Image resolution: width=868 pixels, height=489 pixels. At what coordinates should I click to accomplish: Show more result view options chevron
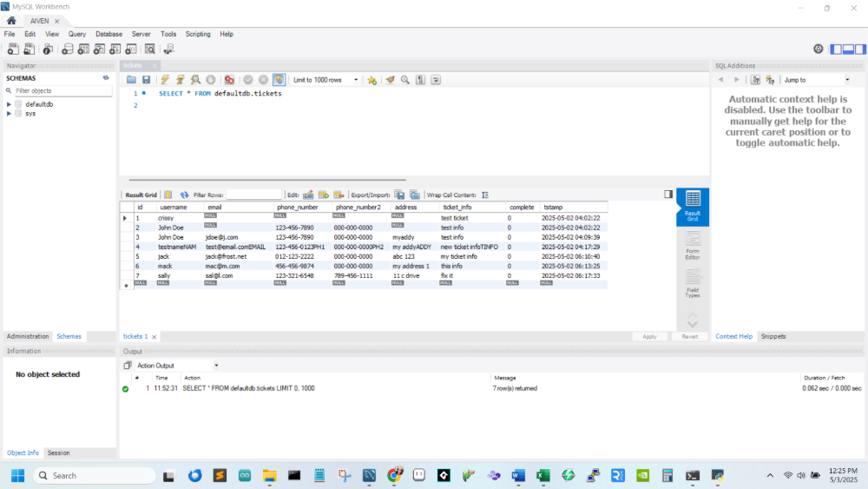693,325
